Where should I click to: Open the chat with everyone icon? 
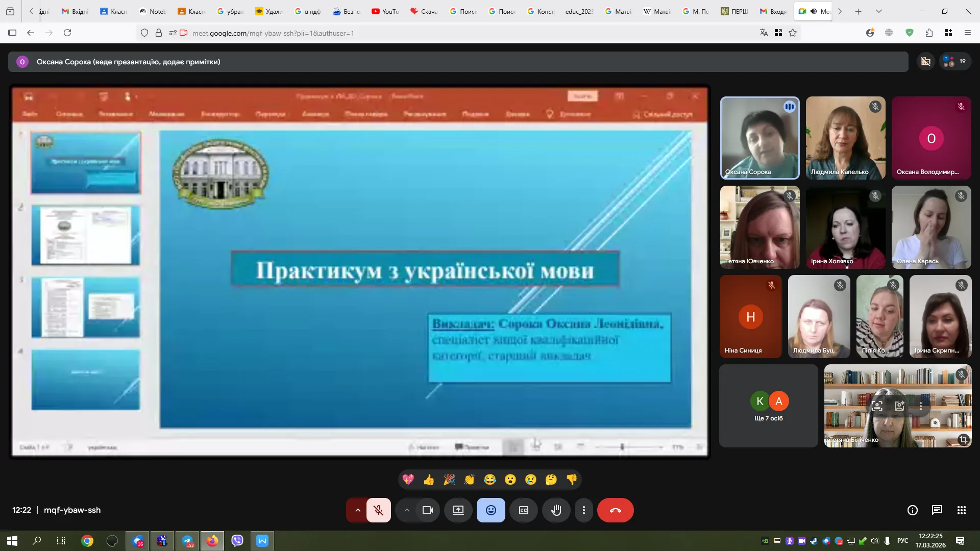pyautogui.click(x=937, y=510)
